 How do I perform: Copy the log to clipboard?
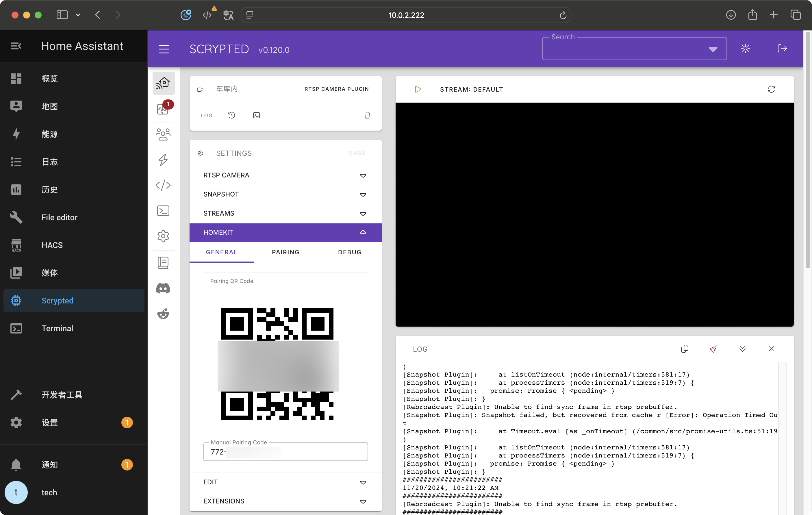[x=685, y=349]
